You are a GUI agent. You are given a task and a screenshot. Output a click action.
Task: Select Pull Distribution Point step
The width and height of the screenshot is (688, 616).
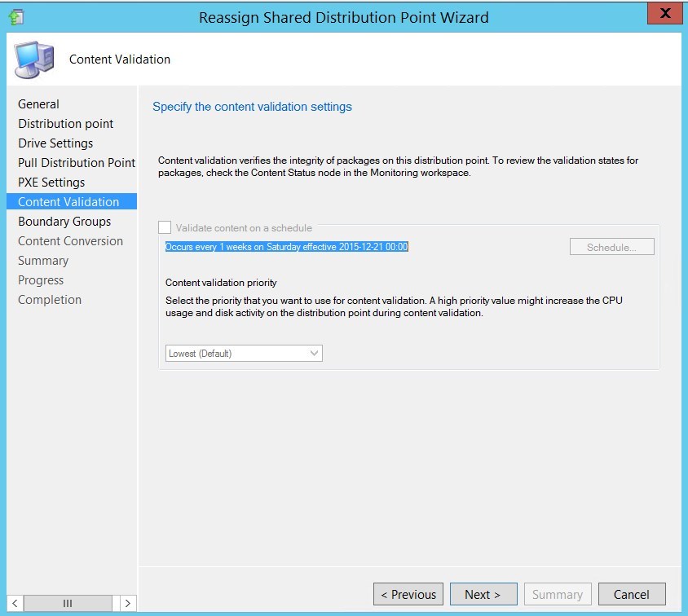76,163
